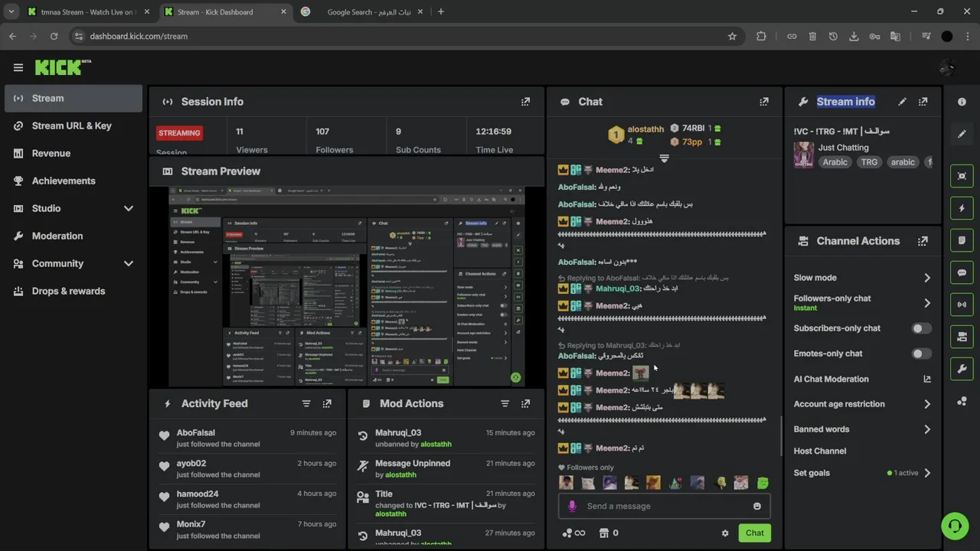Toggle the stream preview widget icon in right sidebar

click(x=962, y=176)
